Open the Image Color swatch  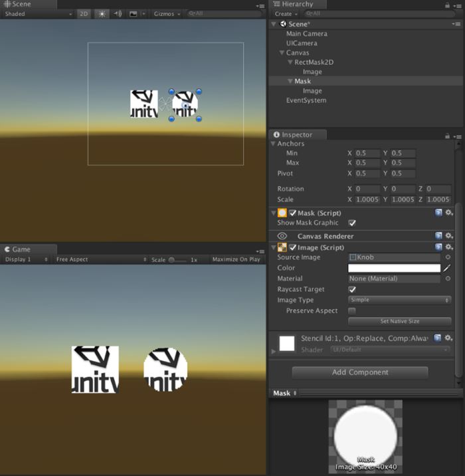[x=394, y=268]
